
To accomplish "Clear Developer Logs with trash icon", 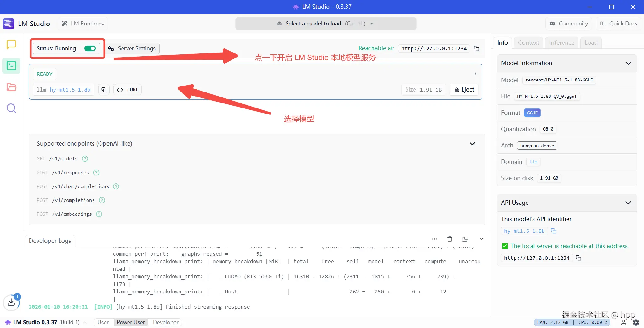I will point(450,239).
